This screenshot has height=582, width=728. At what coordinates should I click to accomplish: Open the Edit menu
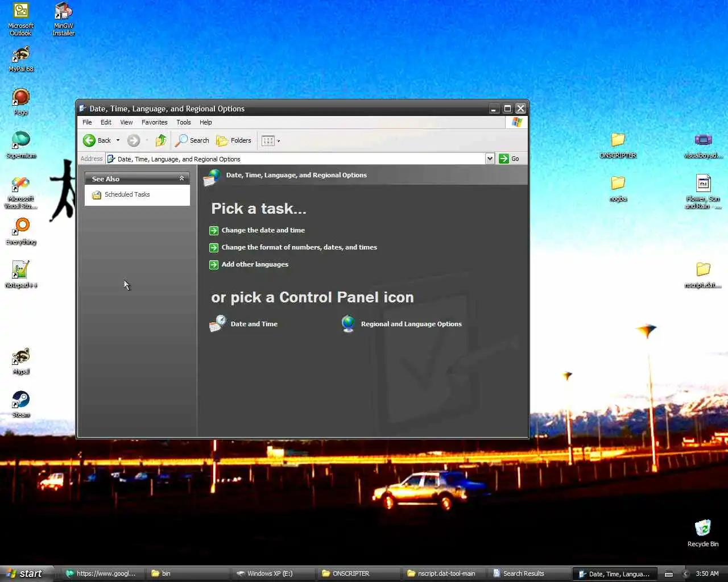106,122
